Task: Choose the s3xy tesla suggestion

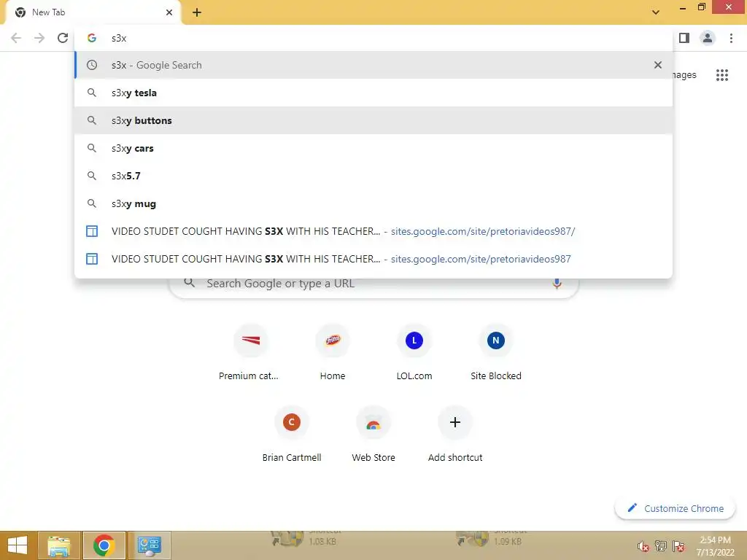Action: (x=373, y=93)
